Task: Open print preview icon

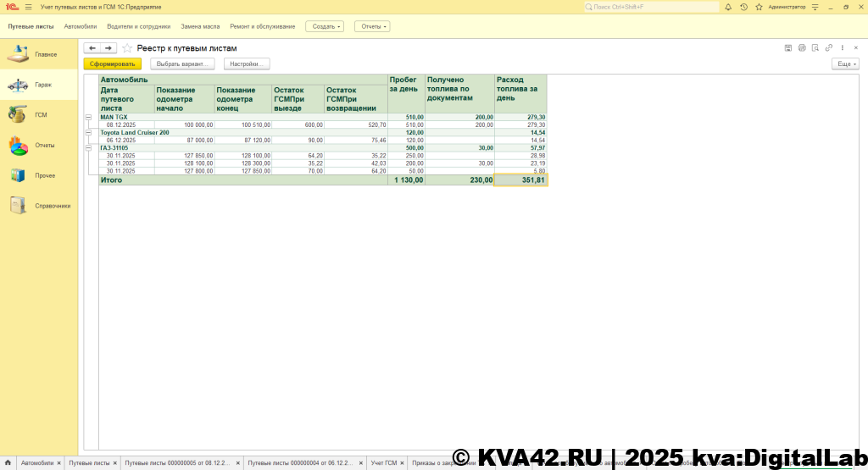Action: [815, 47]
